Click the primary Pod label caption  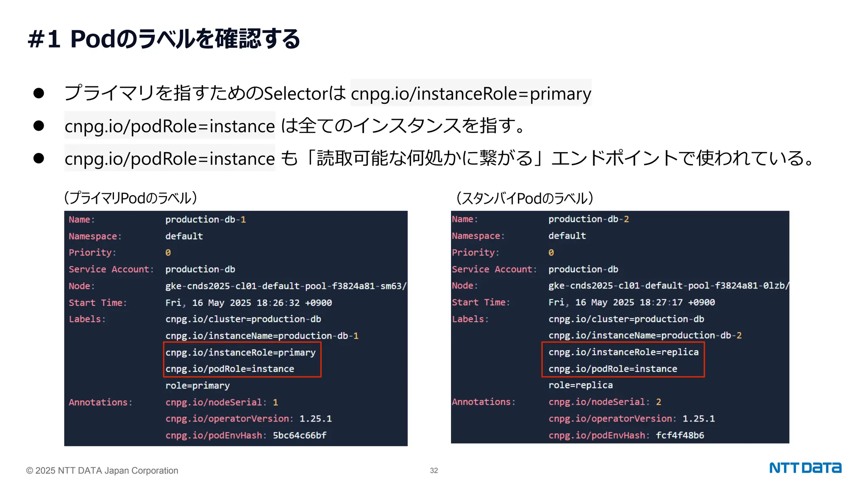pyautogui.click(x=130, y=198)
